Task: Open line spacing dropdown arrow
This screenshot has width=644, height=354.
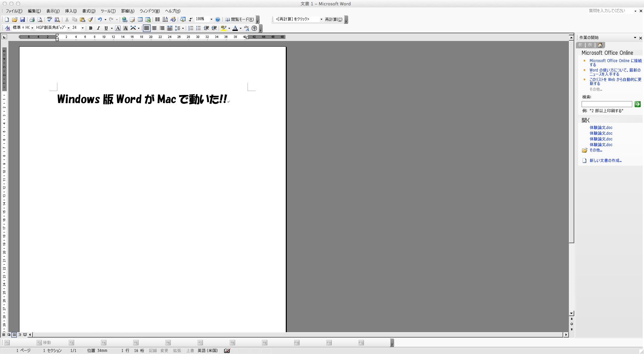Action: (x=183, y=28)
